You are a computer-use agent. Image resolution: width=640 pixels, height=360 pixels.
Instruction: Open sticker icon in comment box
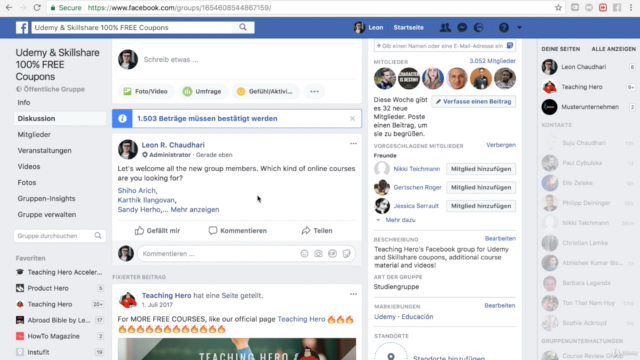[346, 253]
